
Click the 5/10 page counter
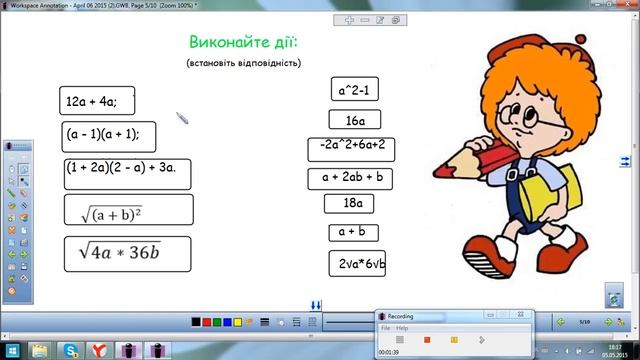click(x=584, y=322)
